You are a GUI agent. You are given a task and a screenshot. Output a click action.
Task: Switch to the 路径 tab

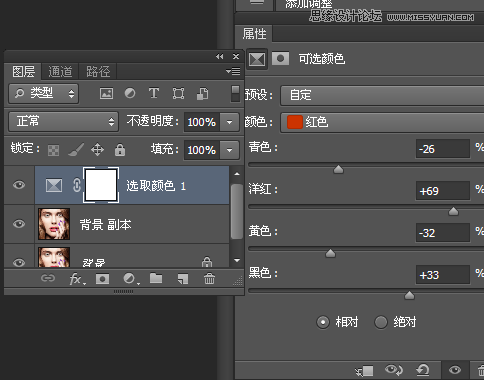(x=98, y=71)
